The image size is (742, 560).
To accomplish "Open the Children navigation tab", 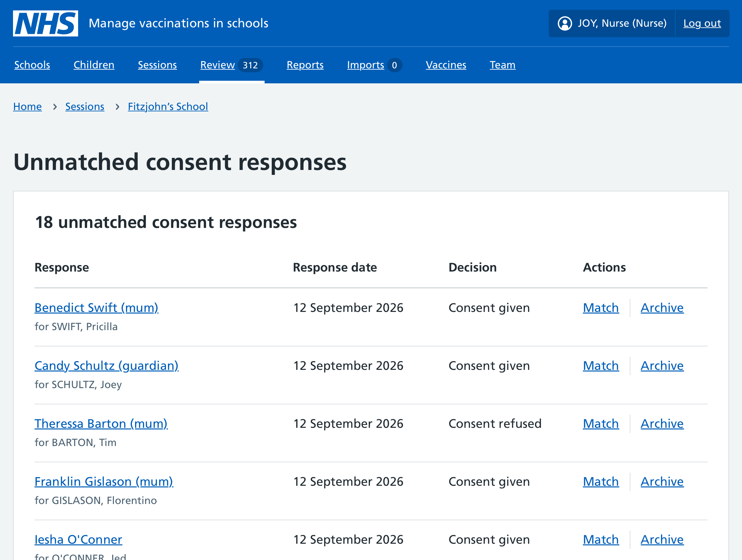I will pyautogui.click(x=94, y=65).
